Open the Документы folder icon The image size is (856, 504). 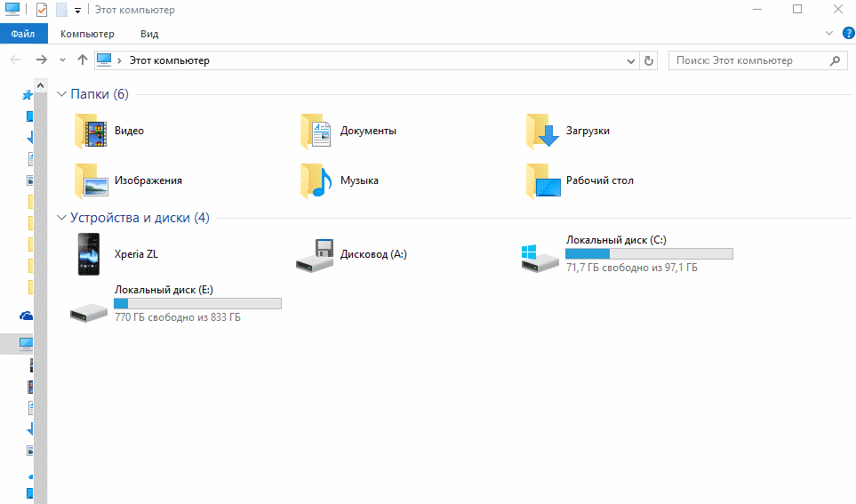point(316,131)
